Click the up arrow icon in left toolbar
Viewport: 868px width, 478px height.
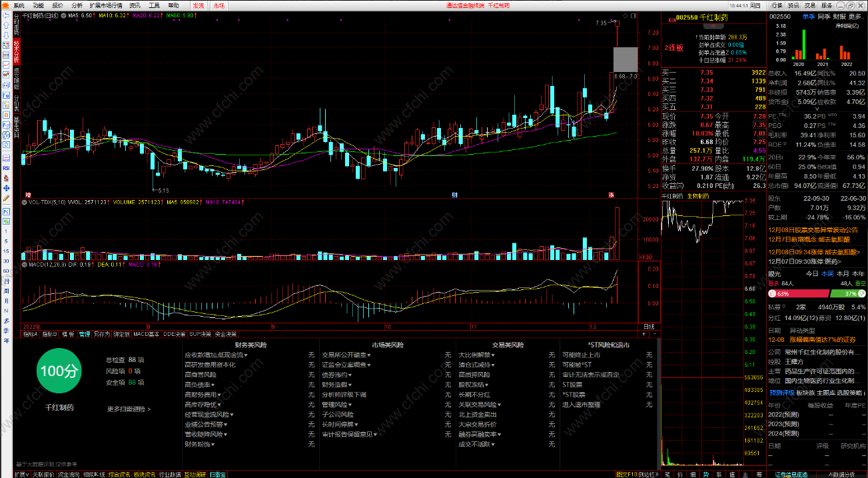click(6, 26)
